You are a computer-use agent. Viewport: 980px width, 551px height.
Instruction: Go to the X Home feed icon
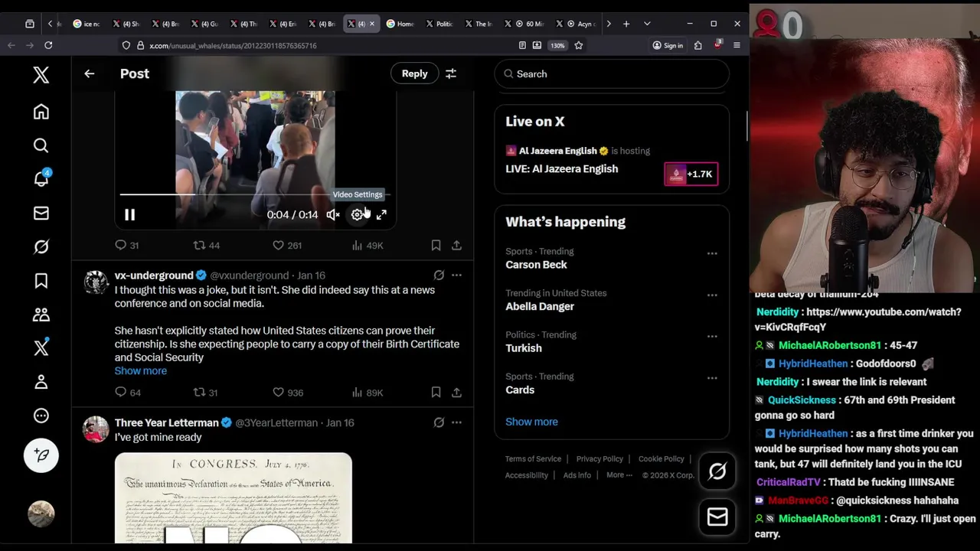click(x=41, y=112)
